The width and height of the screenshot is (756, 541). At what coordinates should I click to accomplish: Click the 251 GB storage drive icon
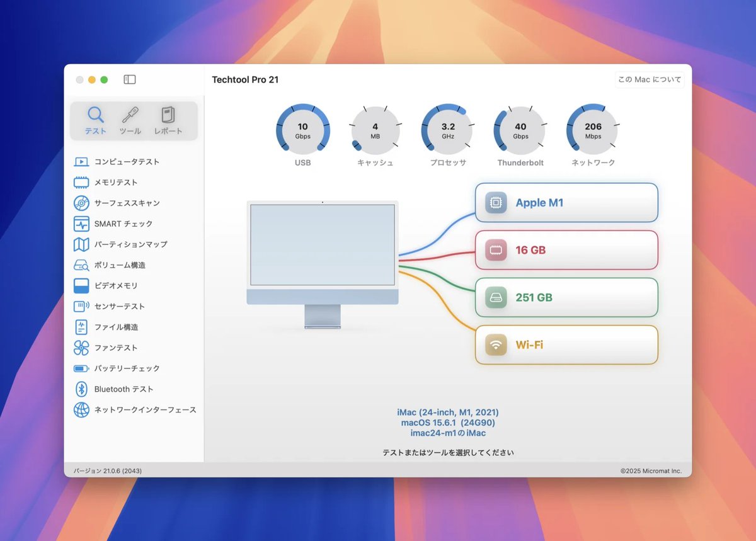[x=496, y=297]
